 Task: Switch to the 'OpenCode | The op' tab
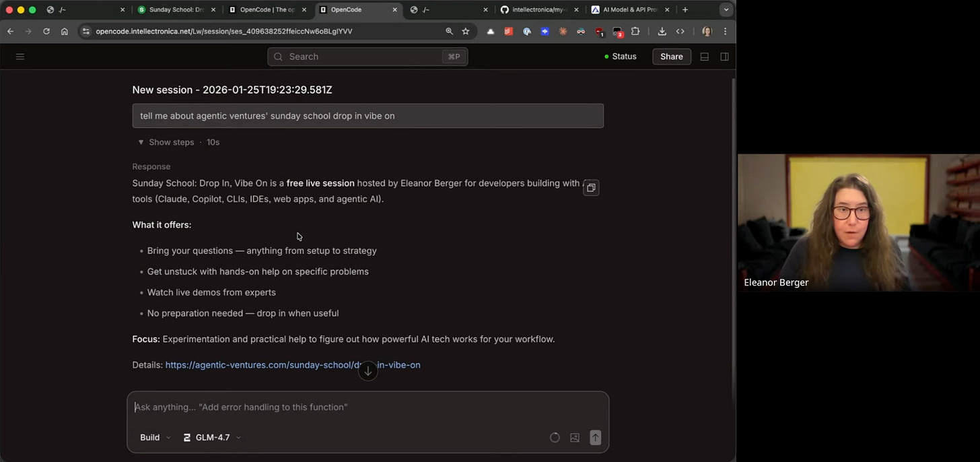(267, 10)
